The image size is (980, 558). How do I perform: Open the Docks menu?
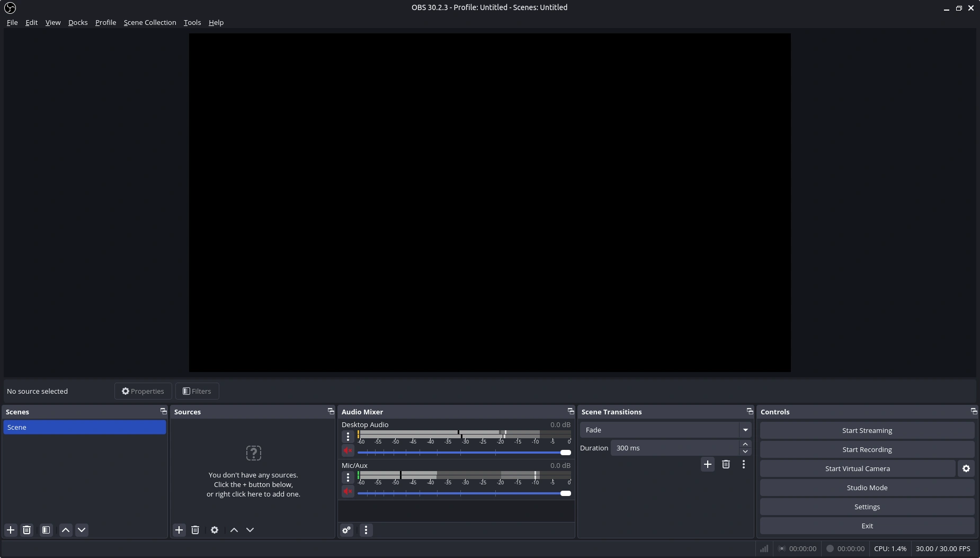[78, 22]
